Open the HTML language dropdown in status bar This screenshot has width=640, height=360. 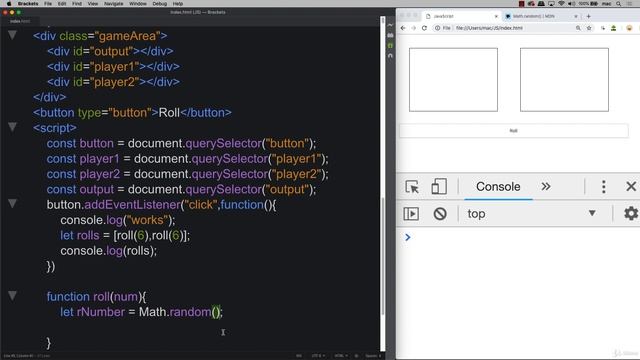[x=340, y=356]
